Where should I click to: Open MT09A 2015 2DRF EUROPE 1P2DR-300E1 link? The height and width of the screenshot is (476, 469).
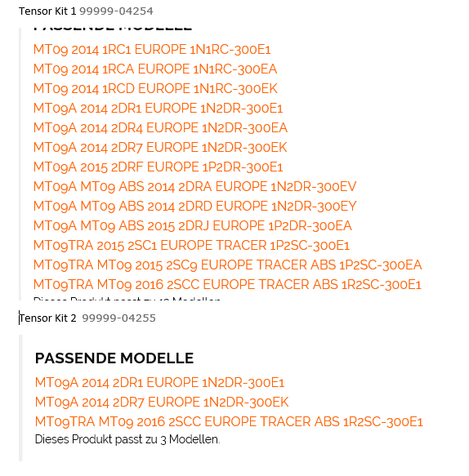click(x=158, y=167)
